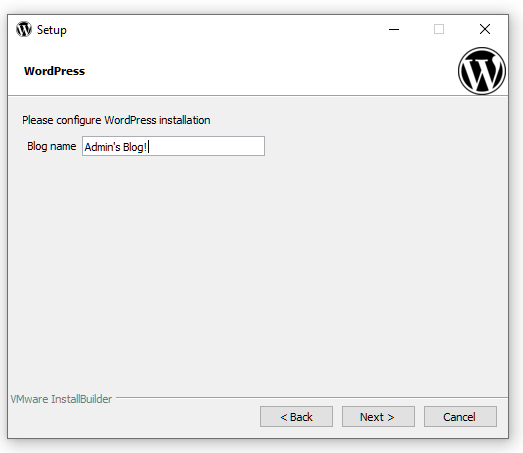Screen dimensions: 523x453
Task: Minimize the Setup window
Action: (394, 29)
